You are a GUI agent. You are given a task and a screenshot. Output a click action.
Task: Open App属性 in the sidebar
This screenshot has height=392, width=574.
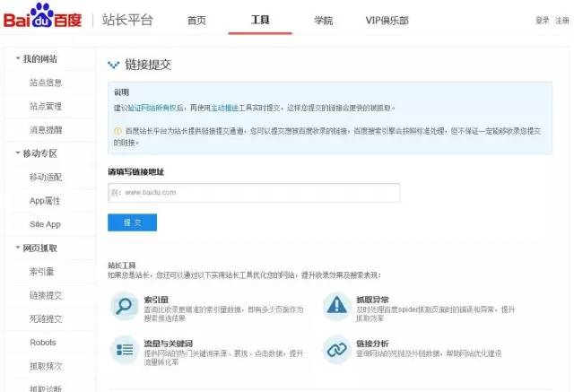pyautogui.click(x=45, y=201)
